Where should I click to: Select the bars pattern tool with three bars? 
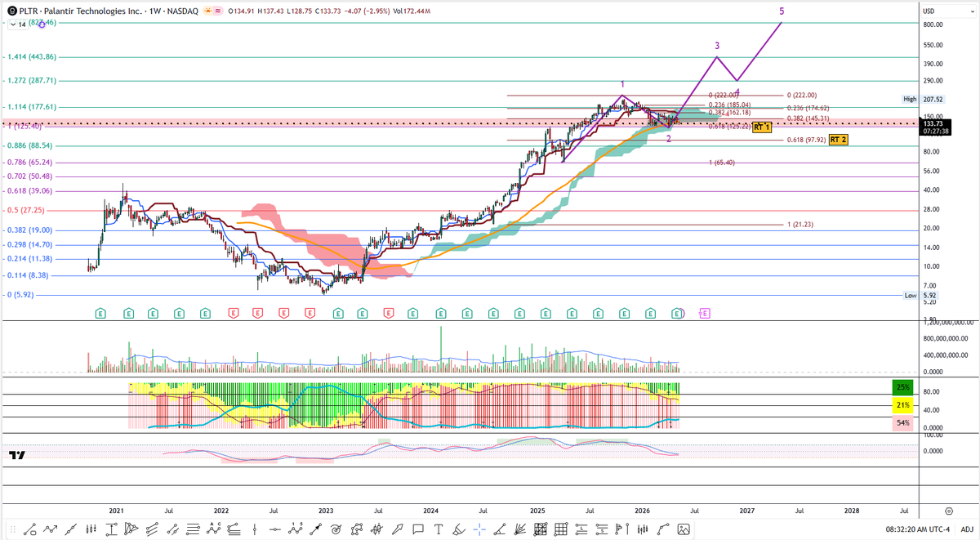[91, 529]
